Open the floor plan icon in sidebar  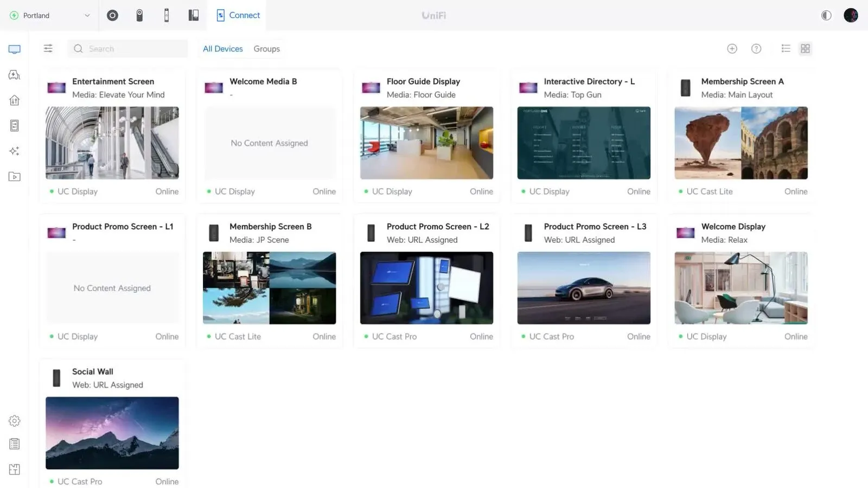15,469
